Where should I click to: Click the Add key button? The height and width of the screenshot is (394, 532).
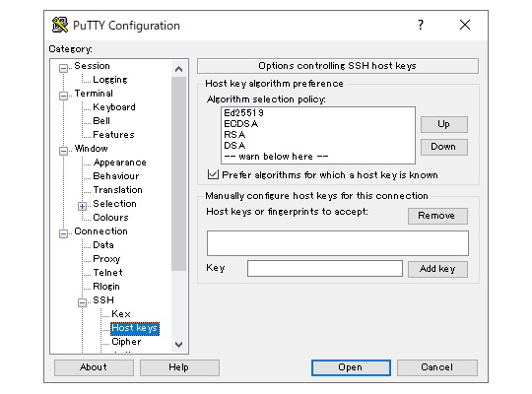[x=437, y=269]
